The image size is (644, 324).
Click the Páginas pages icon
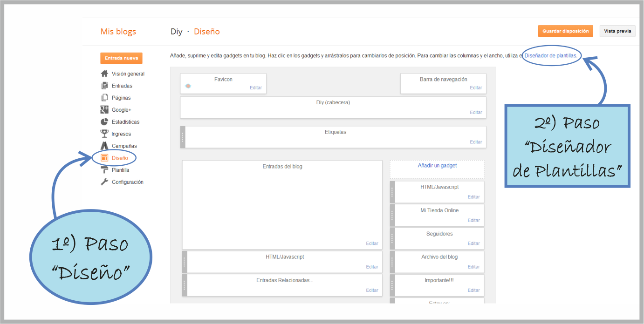104,98
